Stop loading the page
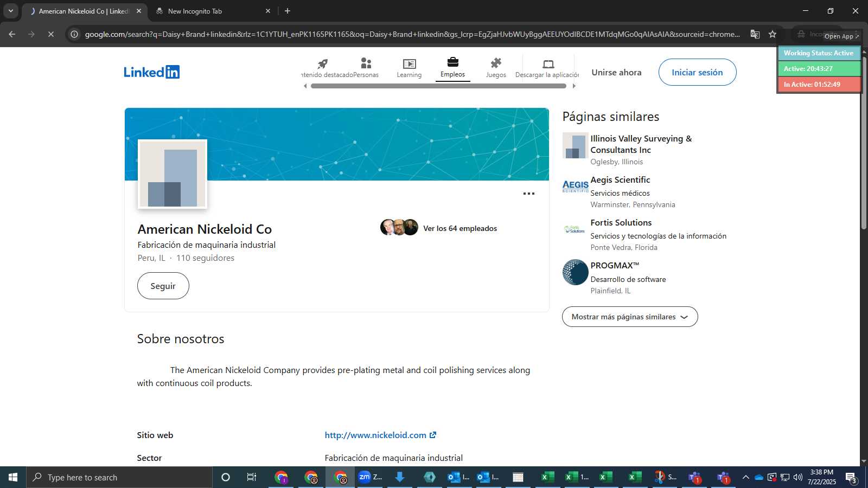The image size is (868, 488). pos(50,34)
